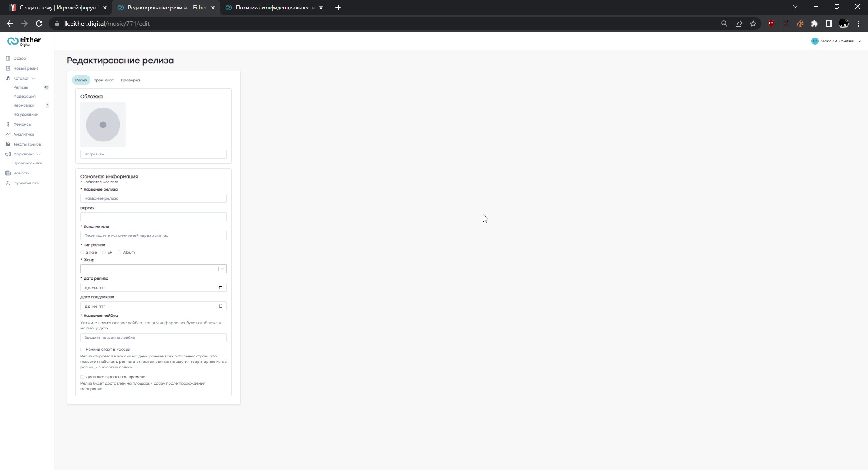Toggle the browser side panel
Screen dimensions: 868x470
(x=829, y=23)
